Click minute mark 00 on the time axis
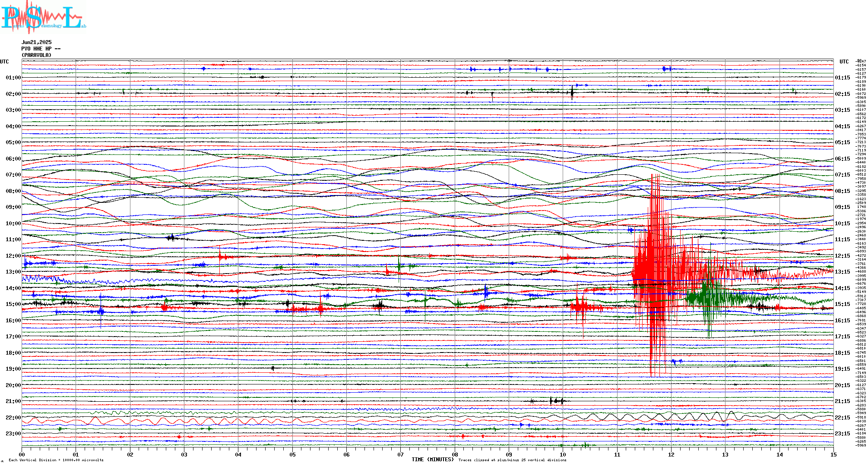 (x=22, y=454)
